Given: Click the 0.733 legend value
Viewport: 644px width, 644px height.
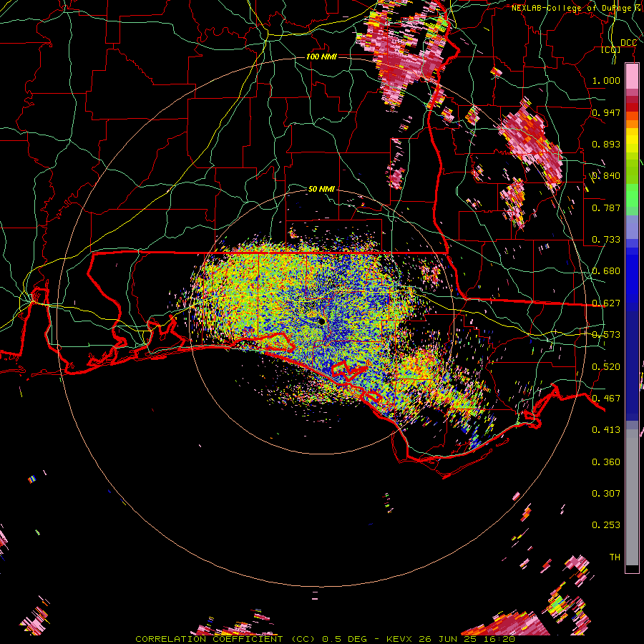Looking at the screenshot, I should 606,240.
